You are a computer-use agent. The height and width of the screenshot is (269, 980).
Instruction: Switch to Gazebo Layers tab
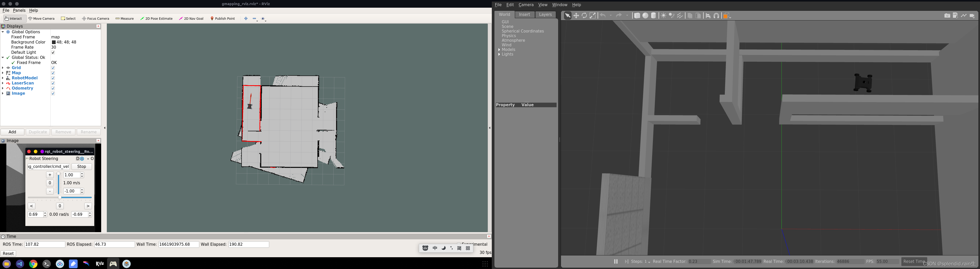coord(545,14)
